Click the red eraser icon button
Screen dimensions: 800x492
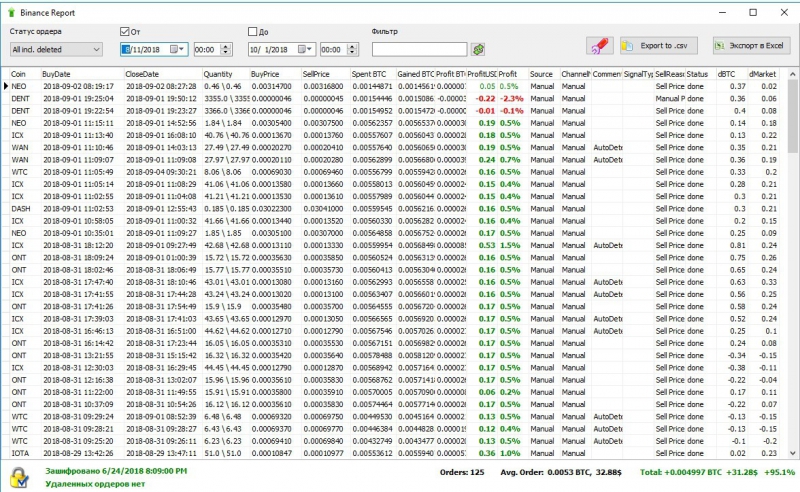[598, 46]
